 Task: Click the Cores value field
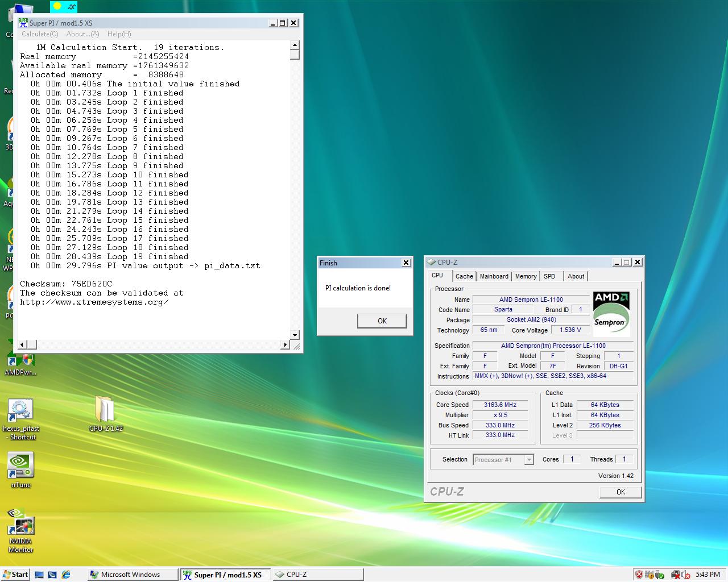[572, 459]
